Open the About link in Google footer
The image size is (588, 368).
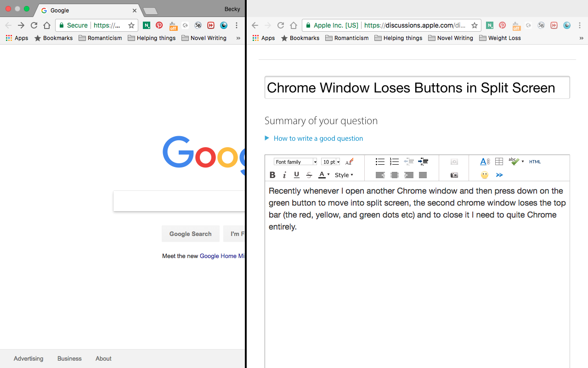103,359
